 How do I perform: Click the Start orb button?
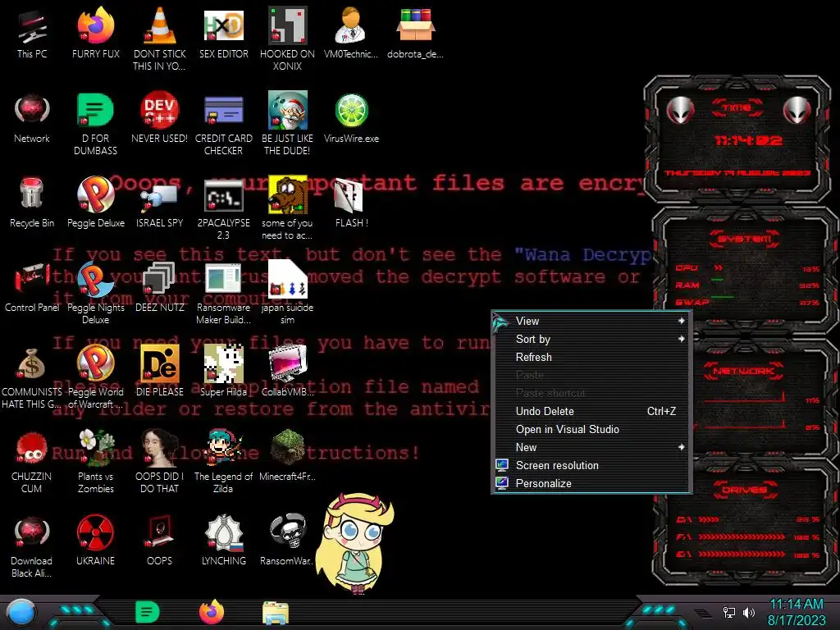pos(21,613)
